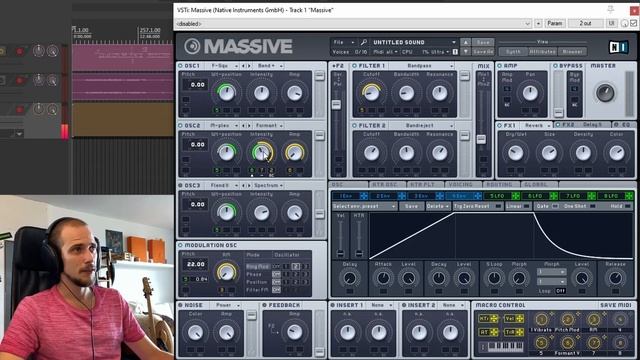The image size is (640, 360).
Task: Click the 7 LFO modulation drag handle
Action: click(591, 196)
